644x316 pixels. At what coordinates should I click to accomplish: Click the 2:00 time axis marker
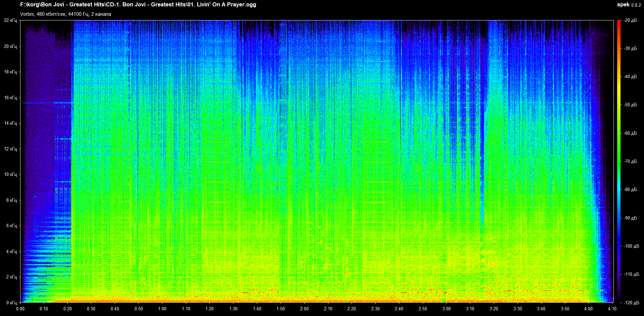tap(304, 309)
